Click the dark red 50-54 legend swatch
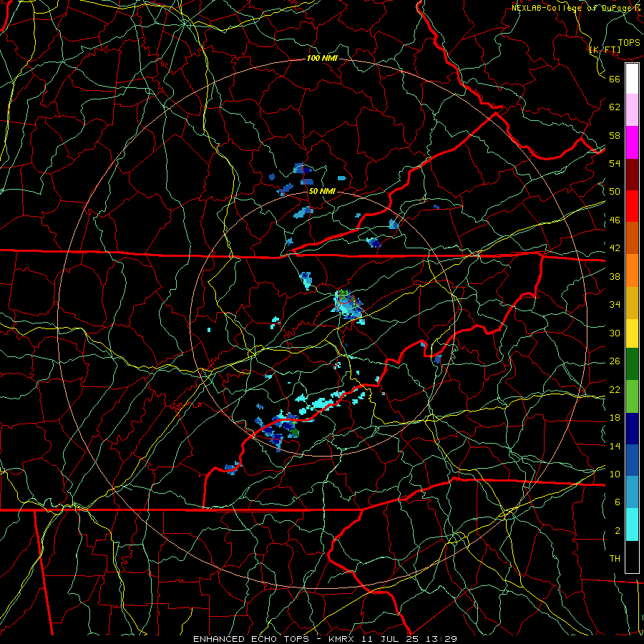Image resolution: width=644 pixels, height=644 pixels. [x=632, y=175]
